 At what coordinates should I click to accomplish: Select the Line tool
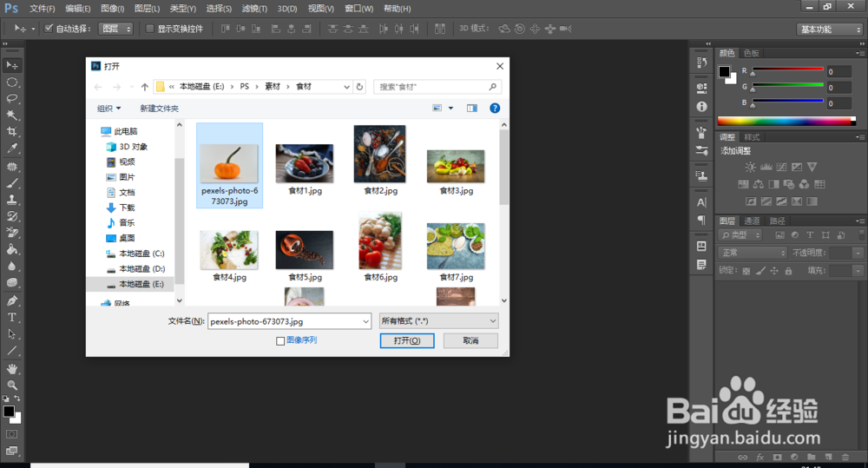11,351
